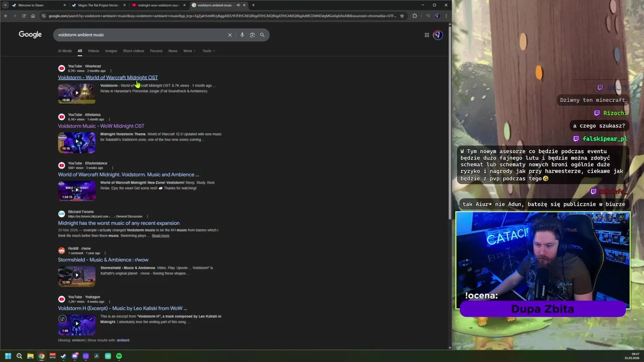Open the Chrome three-dot menu
644x362 pixels.
446,16
